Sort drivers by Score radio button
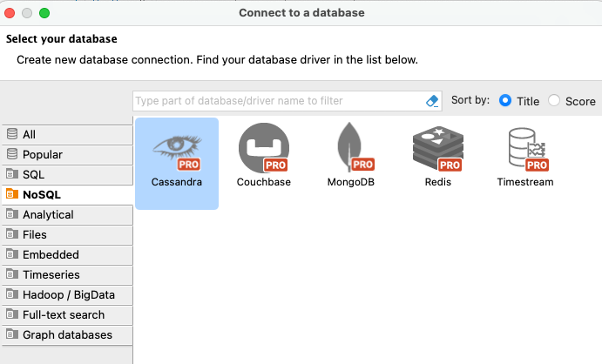 pos(554,100)
